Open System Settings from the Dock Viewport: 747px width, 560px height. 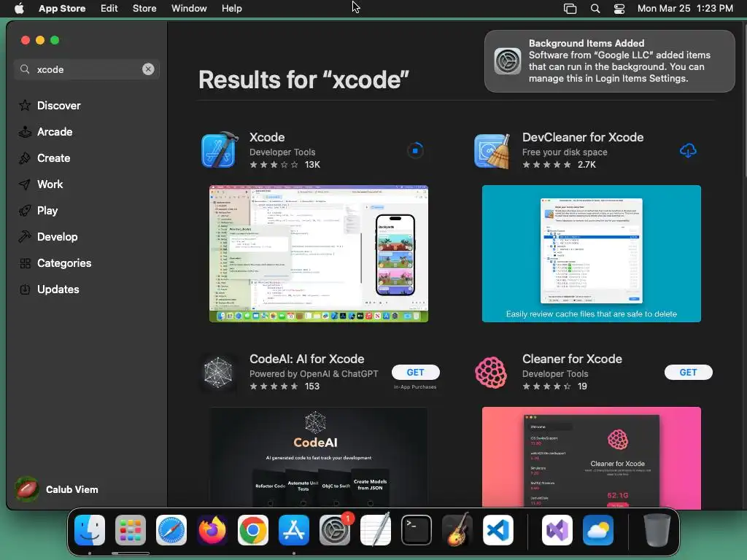(x=335, y=530)
